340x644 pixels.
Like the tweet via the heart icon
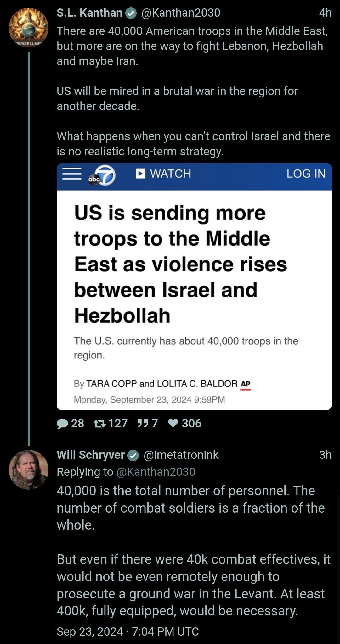[173, 424]
